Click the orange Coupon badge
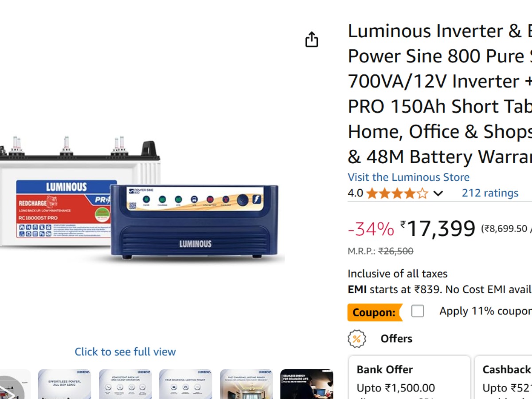 point(375,312)
